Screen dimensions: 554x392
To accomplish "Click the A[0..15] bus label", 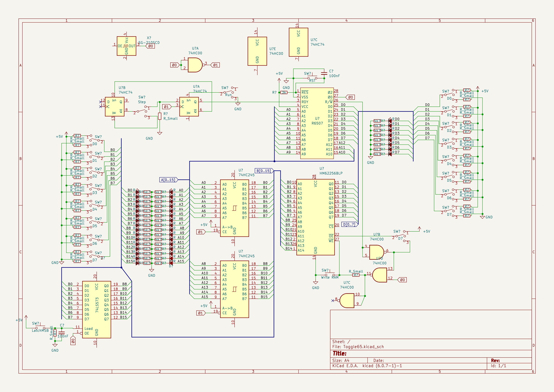I will tap(168, 180).
